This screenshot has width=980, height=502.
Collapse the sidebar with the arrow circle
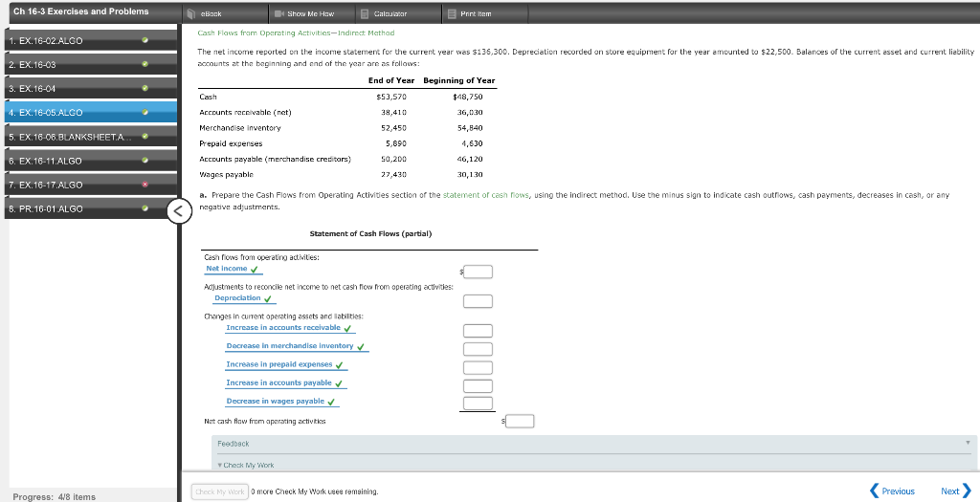click(179, 211)
